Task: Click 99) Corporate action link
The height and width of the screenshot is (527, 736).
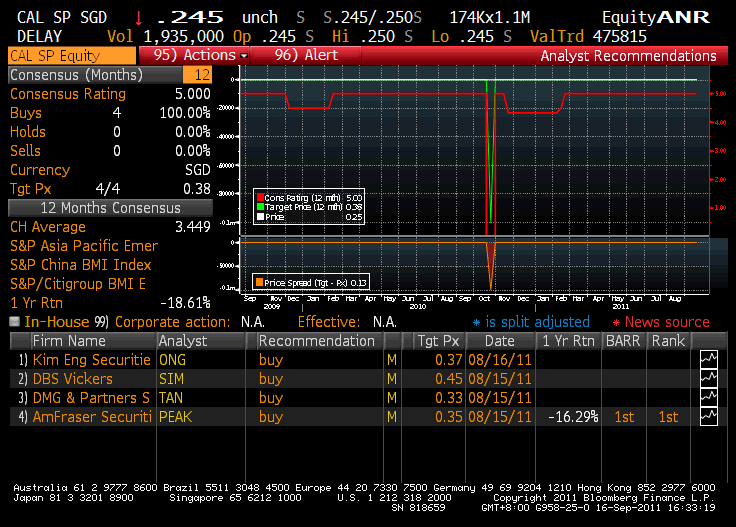Action: point(162,322)
